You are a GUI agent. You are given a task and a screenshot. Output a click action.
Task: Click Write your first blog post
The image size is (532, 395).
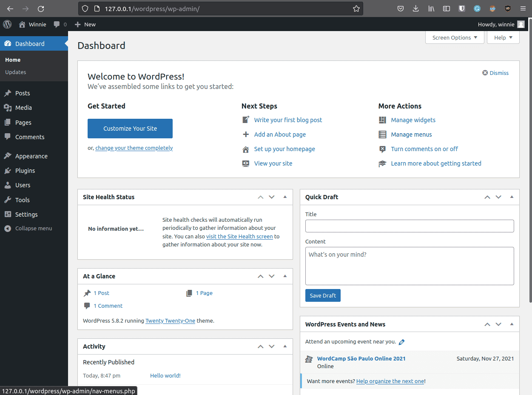(288, 120)
